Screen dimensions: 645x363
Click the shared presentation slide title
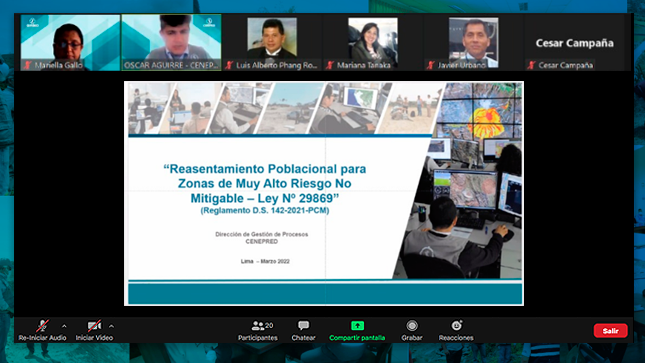point(264,184)
